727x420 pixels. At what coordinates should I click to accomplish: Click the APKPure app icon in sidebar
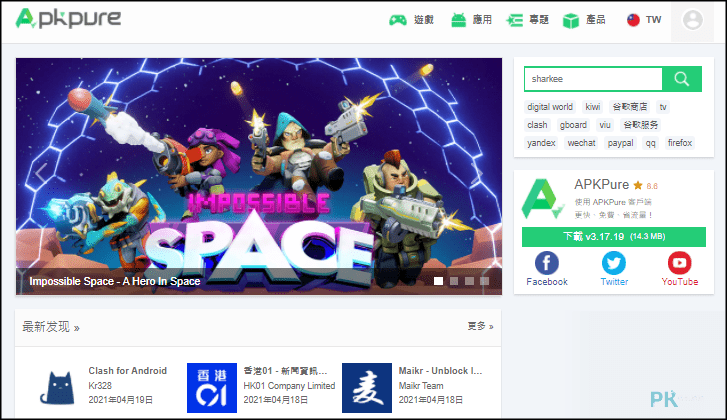click(x=542, y=198)
